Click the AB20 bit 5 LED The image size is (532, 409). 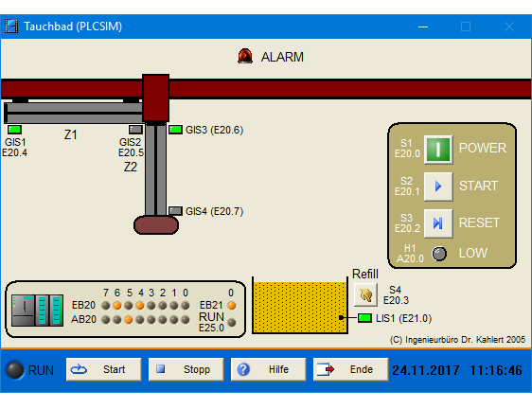128,320
